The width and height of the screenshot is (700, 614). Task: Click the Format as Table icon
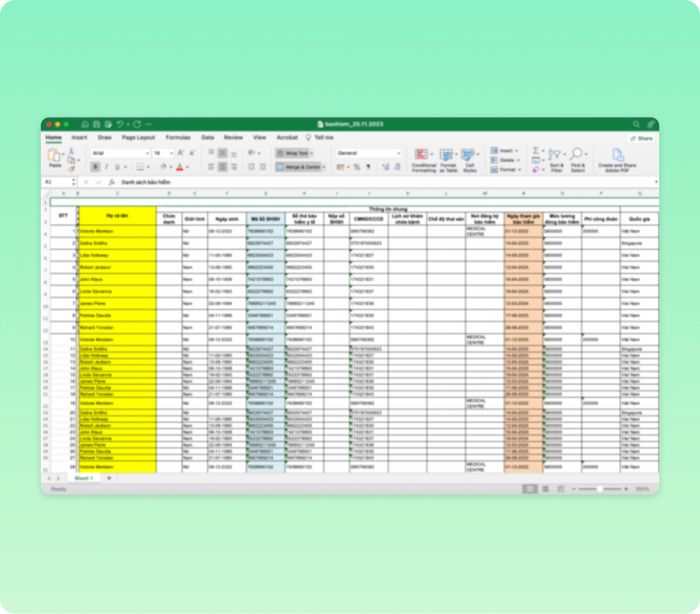[448, 159]
